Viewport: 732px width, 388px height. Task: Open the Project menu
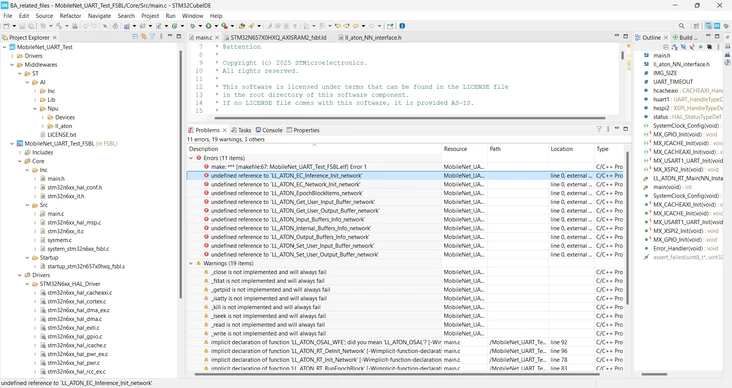[x=150, y=15]
